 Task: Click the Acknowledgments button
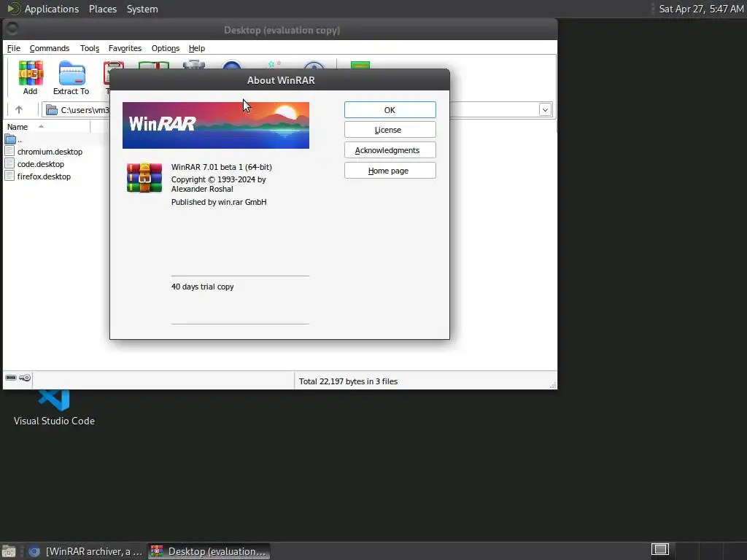pyautogui.click(x=390, y=150)
